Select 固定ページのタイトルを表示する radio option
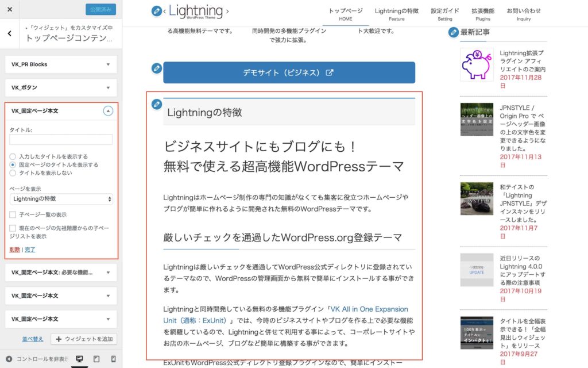The height and width of the screenshot is (368, 588). click(13, 165)
